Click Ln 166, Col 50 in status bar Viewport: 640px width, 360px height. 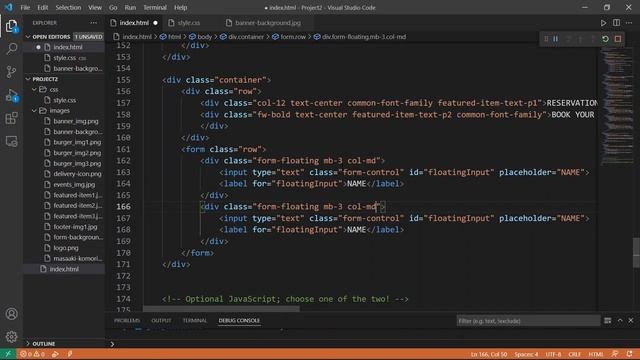pyautogui.click(x=489, y=354)
